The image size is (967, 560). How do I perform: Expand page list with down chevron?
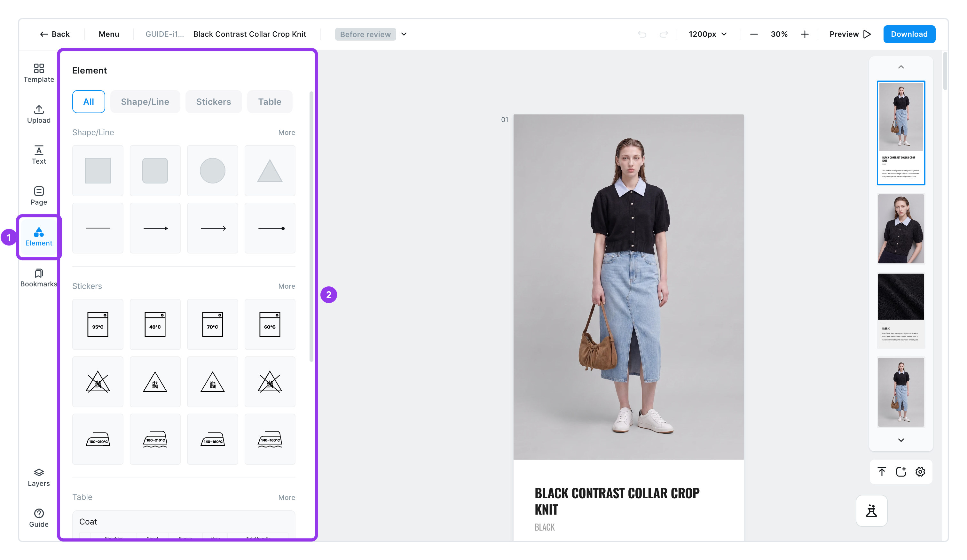tap(901, 440)
